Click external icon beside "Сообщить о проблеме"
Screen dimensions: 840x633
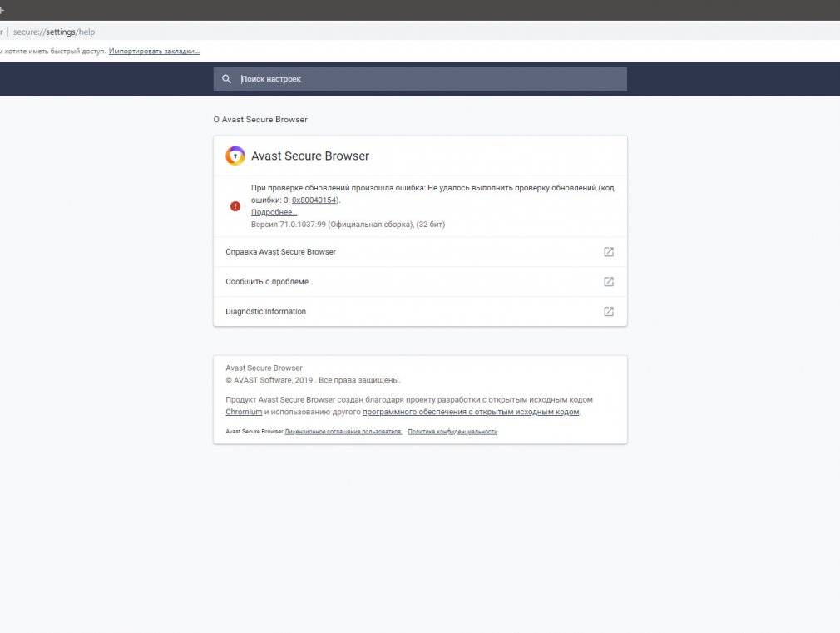(x=609, y=282)
